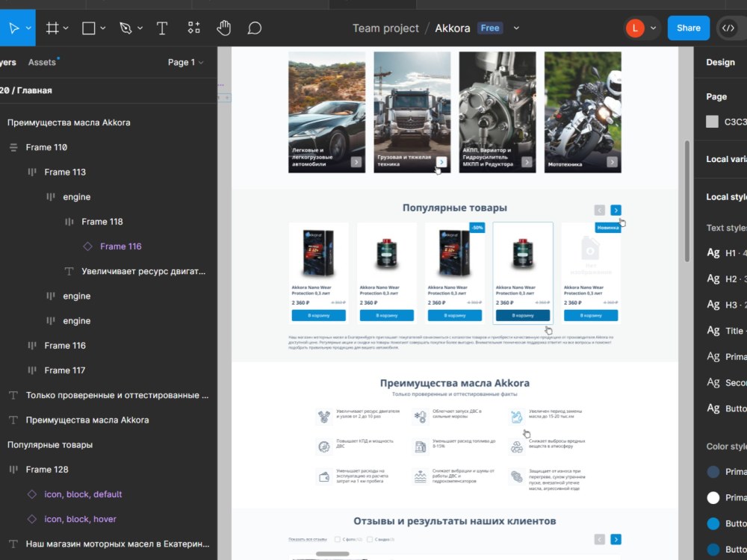Select the Move tool
The height and width of the screenshot is (560, 747).
point(13,28)
